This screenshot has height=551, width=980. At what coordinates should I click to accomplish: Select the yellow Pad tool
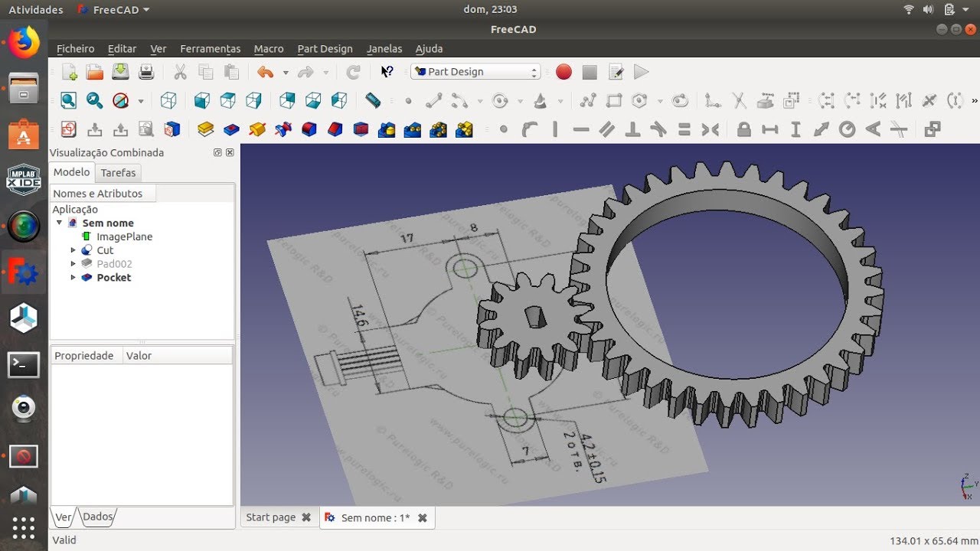(x=205, y=129)
